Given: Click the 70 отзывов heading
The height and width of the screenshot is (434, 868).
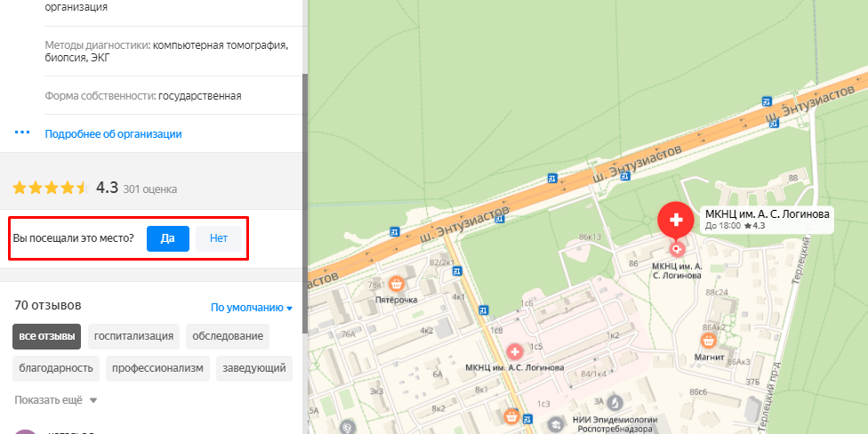Looking at the screenshot, I should [x=48, y=305].
